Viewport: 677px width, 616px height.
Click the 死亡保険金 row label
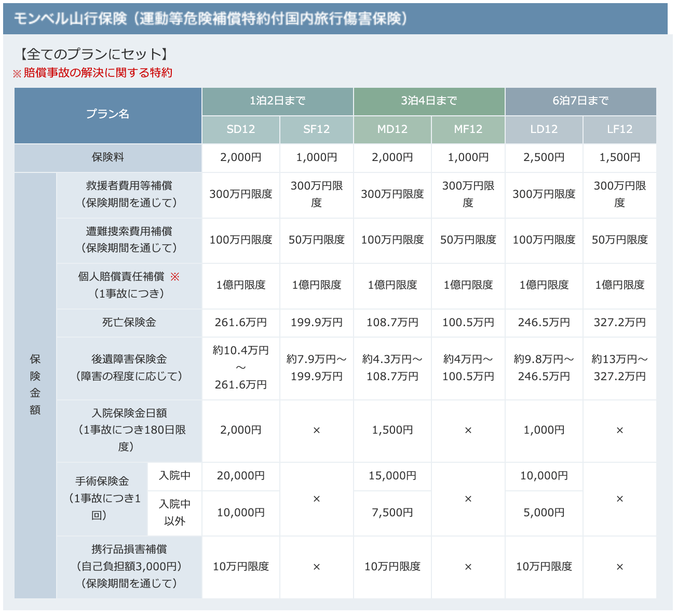coord(129,323)
